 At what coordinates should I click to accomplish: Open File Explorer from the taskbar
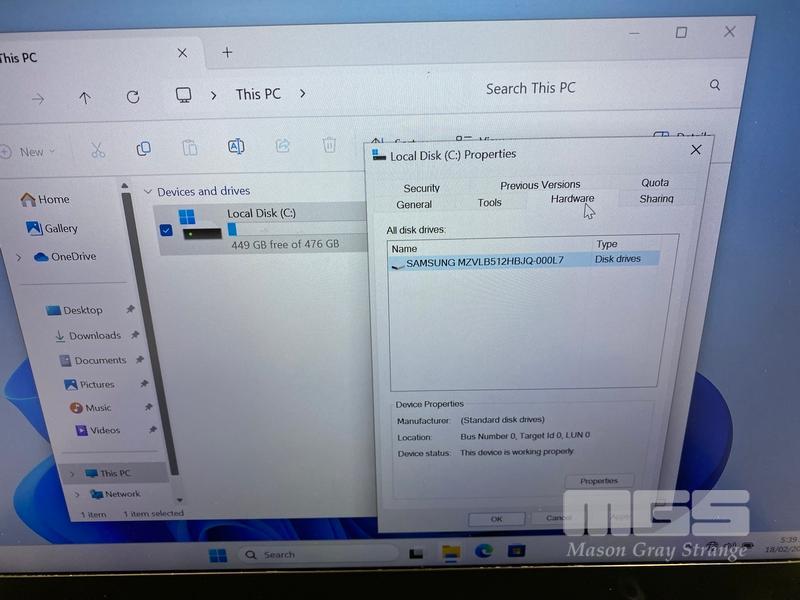(x=451, y=552)
